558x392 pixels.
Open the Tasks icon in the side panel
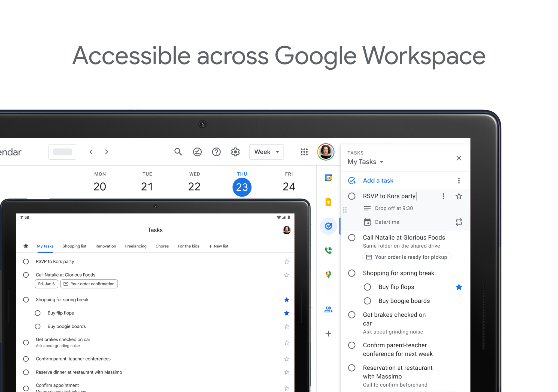coord(328,226)
